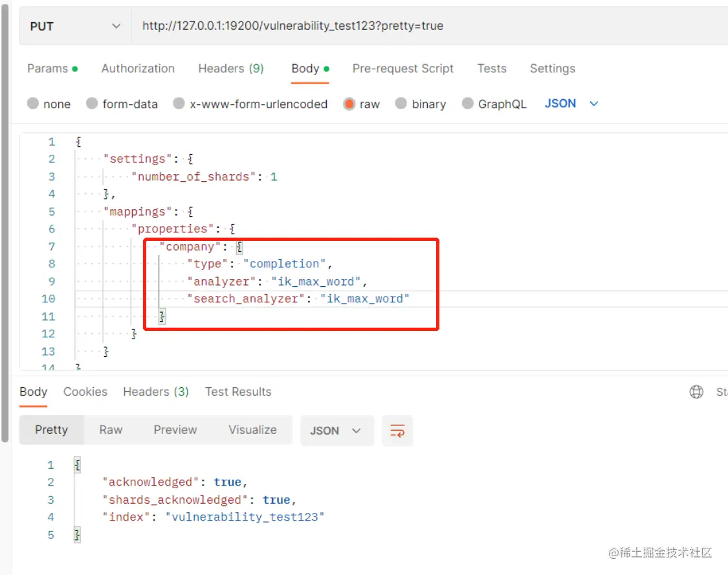This screenshot has height=575, width=728.
Task: Switch to the Raw response view
Action: pos(111,430)
